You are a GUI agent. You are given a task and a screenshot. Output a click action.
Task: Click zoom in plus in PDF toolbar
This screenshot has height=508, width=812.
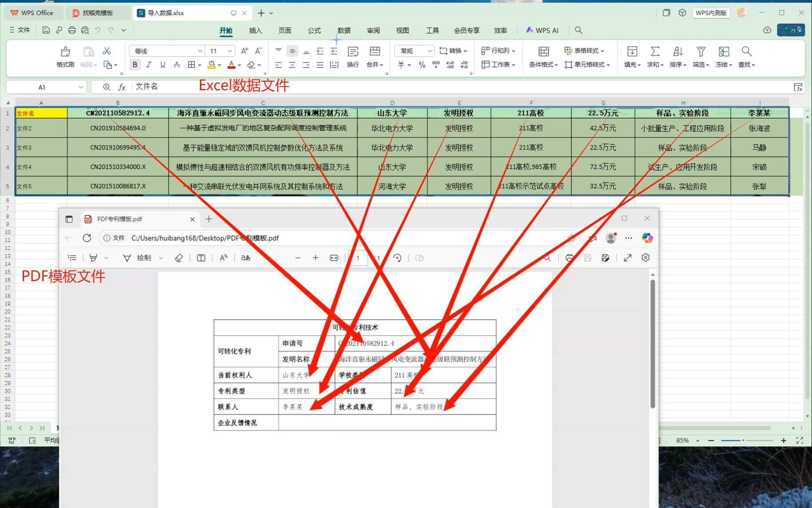coord(315,258)
